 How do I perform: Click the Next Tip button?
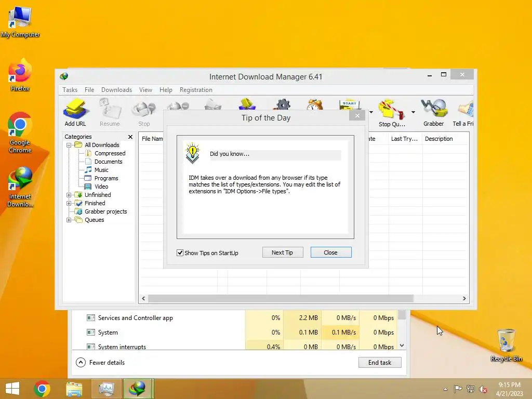(283, 252)
